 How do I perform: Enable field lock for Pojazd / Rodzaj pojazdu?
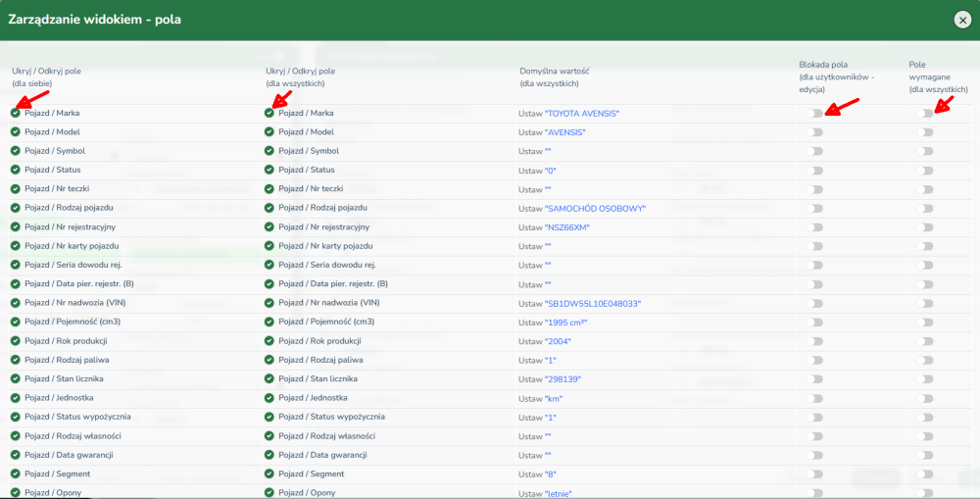(813, 208)
